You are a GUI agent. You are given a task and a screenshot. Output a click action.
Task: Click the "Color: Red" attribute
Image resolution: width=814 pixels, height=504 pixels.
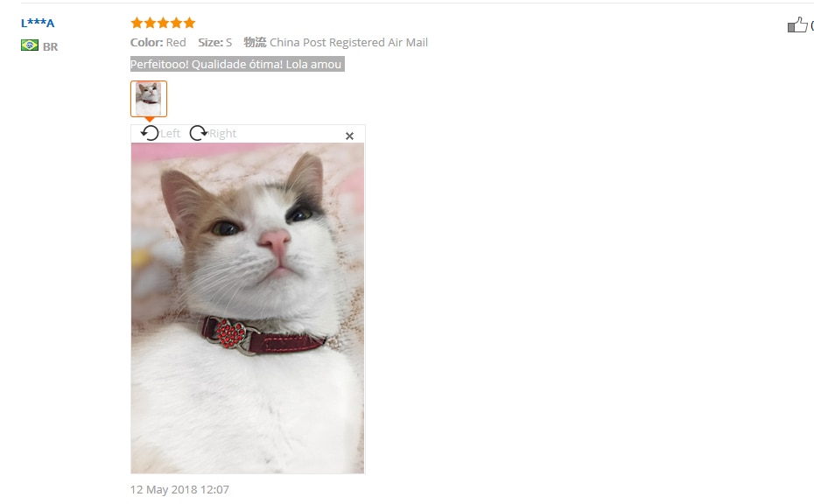(x=158, y=43)
